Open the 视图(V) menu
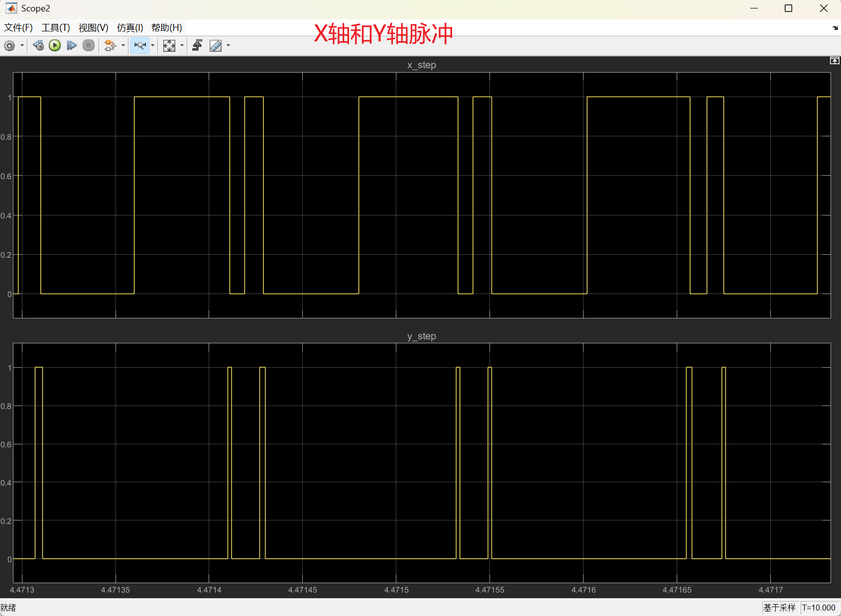Image resolution: width=841 pixels, height=616 pixels. (94, 28)
